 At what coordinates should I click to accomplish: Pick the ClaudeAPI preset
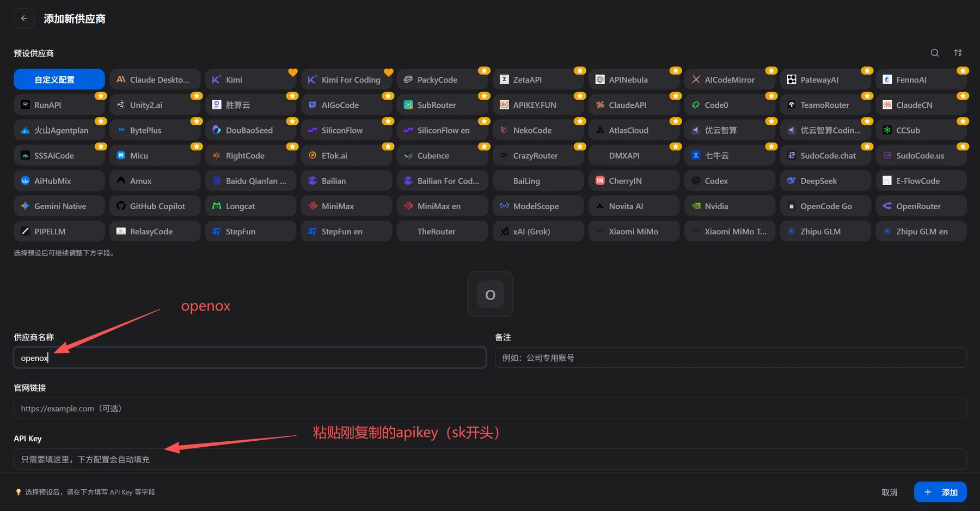pos(634,105)
